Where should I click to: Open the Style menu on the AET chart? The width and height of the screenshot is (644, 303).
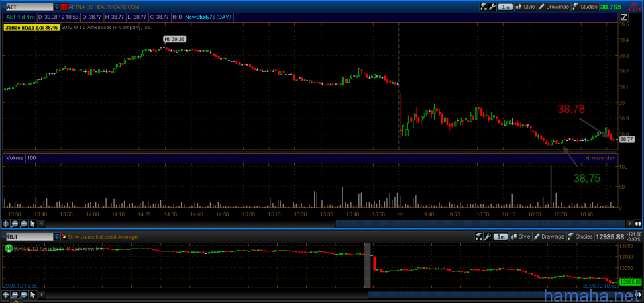pyautogui.click(x=525, y=7)
